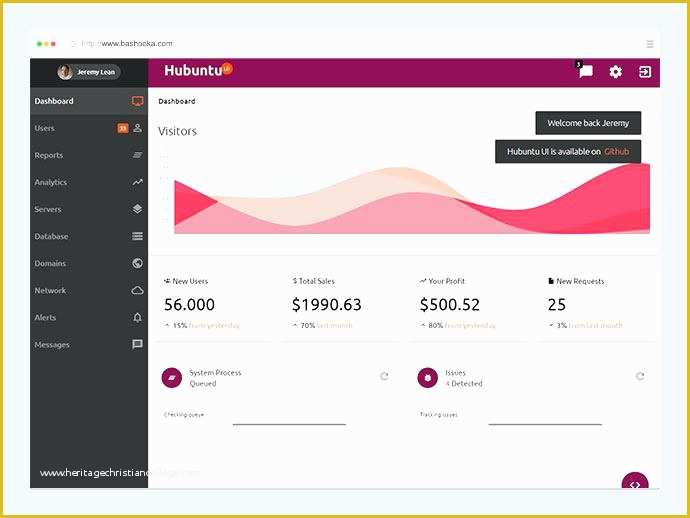Click the Alerts bell icon
Image resolution: width=690 pixels, height=518 pixels.
point(137,317)
